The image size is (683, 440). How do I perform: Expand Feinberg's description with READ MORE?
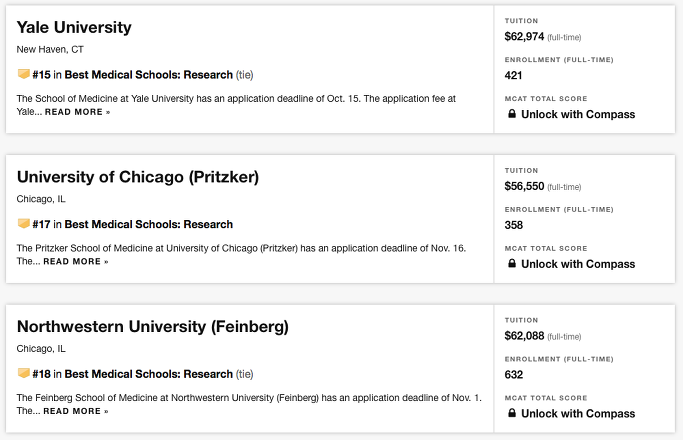click(x=76, y=411)
